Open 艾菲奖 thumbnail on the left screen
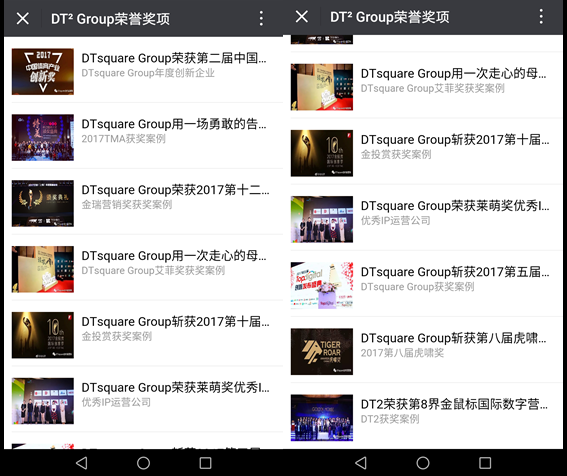 (x=43, y=269)
